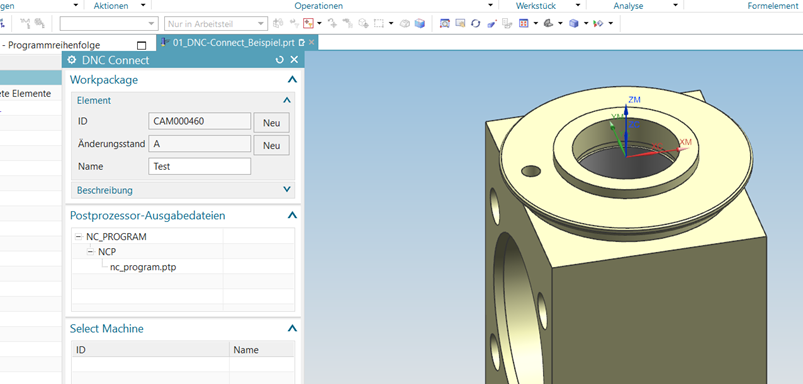Click the rotate view circular arrows icon

pyautogui.click(x=476, y=23)
